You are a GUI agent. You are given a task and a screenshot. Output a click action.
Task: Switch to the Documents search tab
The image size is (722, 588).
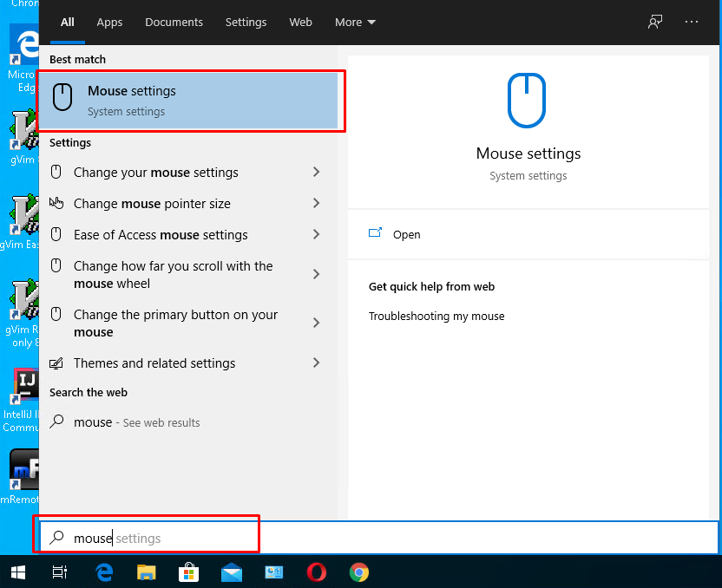174,22
